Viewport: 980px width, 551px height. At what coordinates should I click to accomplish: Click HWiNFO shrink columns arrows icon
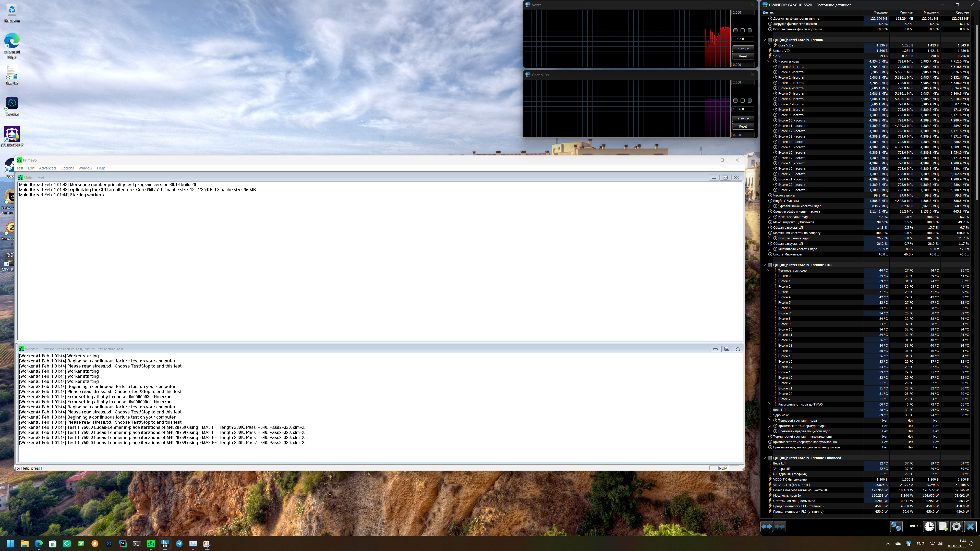point(780,527)
